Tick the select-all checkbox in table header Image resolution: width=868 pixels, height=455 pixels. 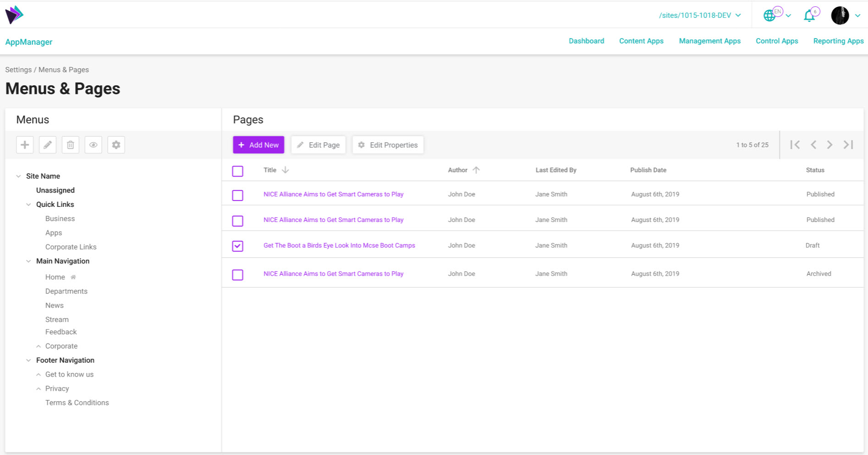(237, 171)
